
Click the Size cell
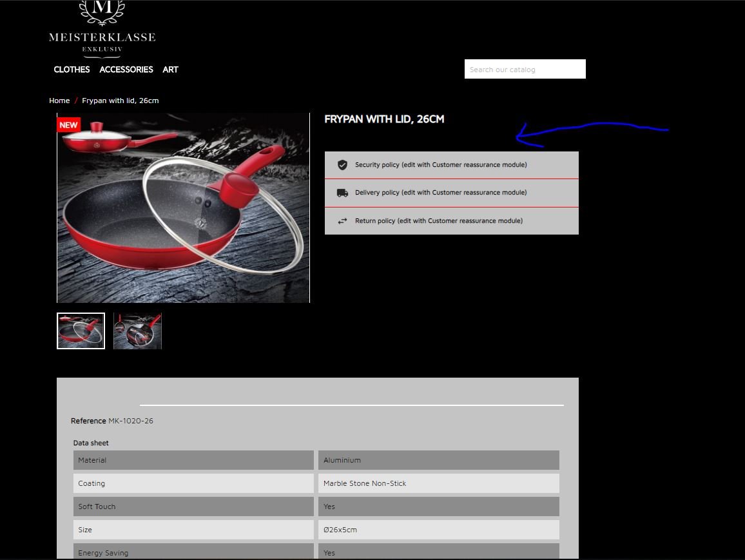click(193, 530)
